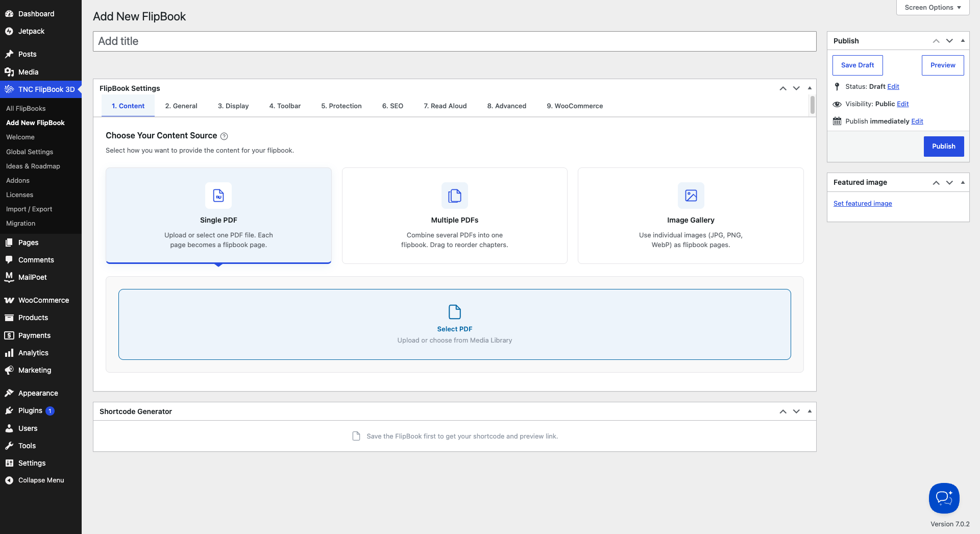This screenshot has width=980, height=534.
Task: Click the Tools wrench icon
Action: (x=9, y=446)
